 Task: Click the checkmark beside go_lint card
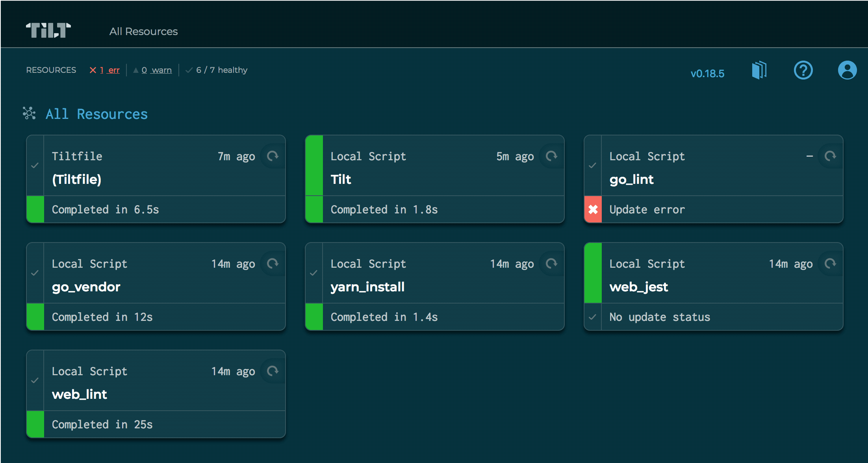[593, 165]
